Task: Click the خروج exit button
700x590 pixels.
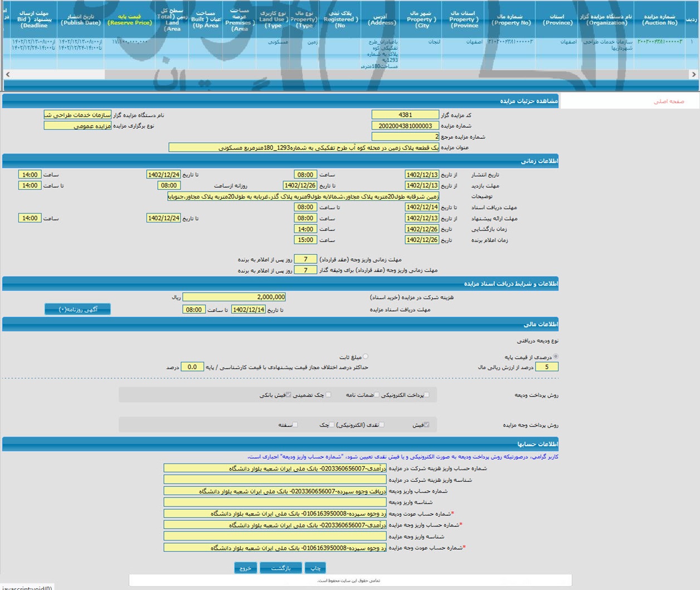Action: click(245, 568)
